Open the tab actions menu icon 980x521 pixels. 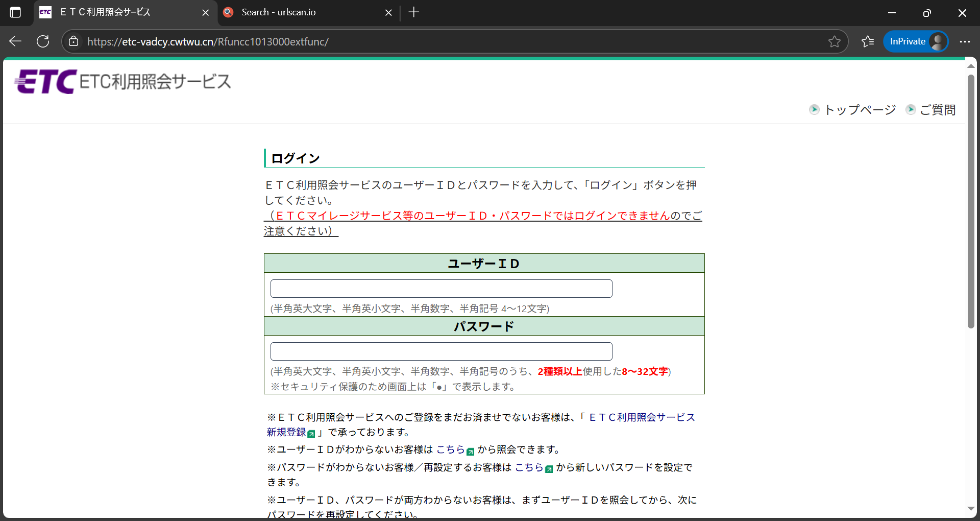15,12
